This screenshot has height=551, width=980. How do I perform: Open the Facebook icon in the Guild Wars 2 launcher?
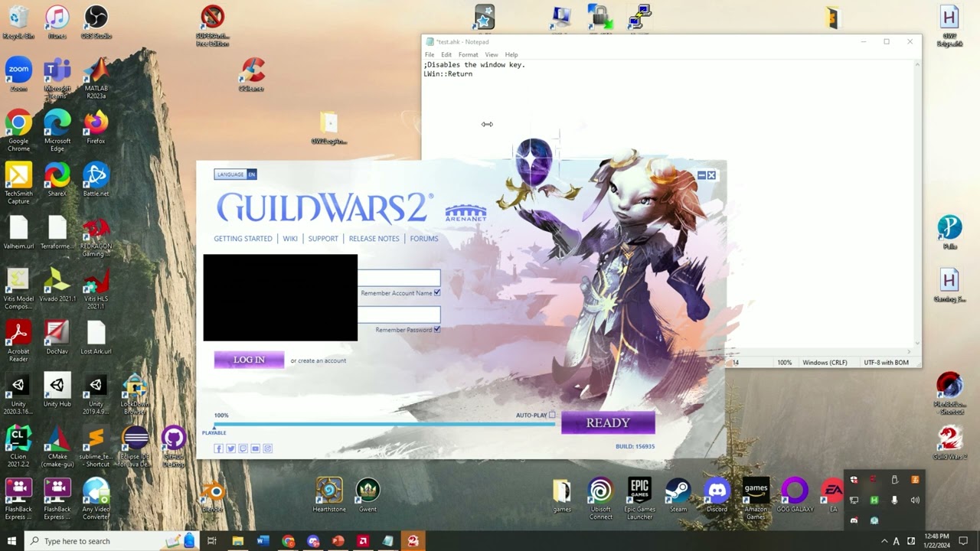218,448
